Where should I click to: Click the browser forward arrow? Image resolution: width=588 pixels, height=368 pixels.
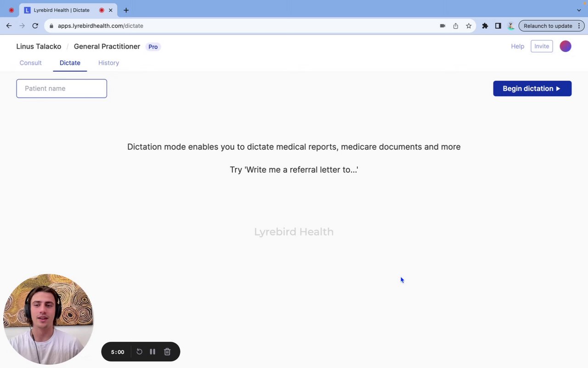(22, 26)
